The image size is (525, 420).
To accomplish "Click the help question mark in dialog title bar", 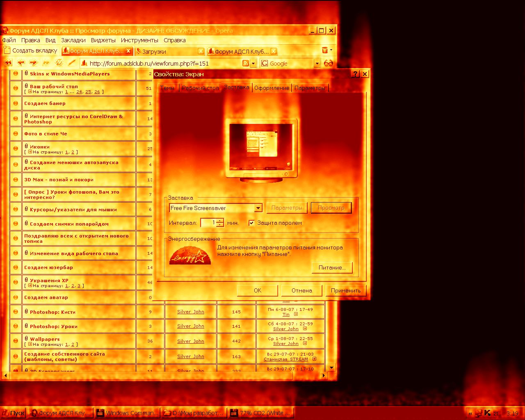I will [355, 74].
